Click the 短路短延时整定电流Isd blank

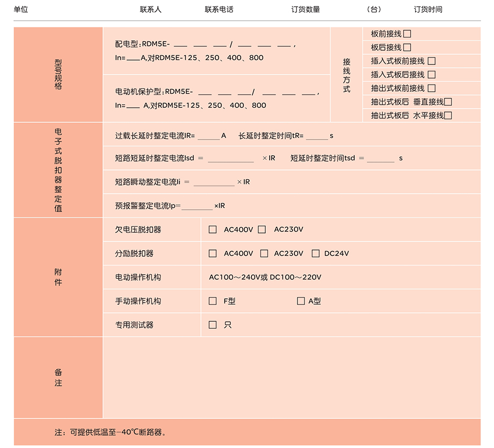coord(231,159)
